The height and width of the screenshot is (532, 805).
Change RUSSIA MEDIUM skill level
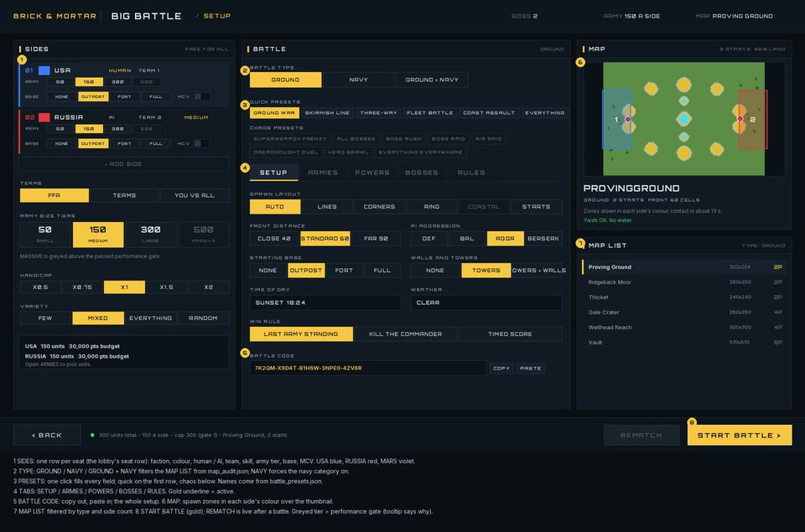click(x=196, y=117)
